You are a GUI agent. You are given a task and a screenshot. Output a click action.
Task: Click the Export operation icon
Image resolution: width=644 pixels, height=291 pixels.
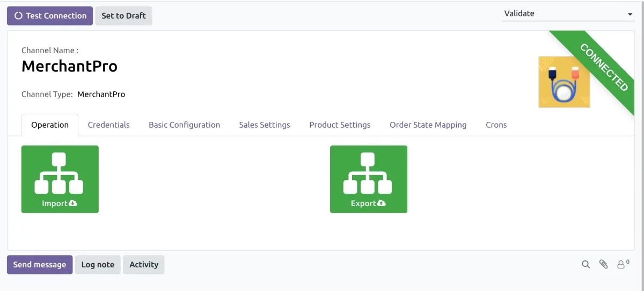(368, 179)
